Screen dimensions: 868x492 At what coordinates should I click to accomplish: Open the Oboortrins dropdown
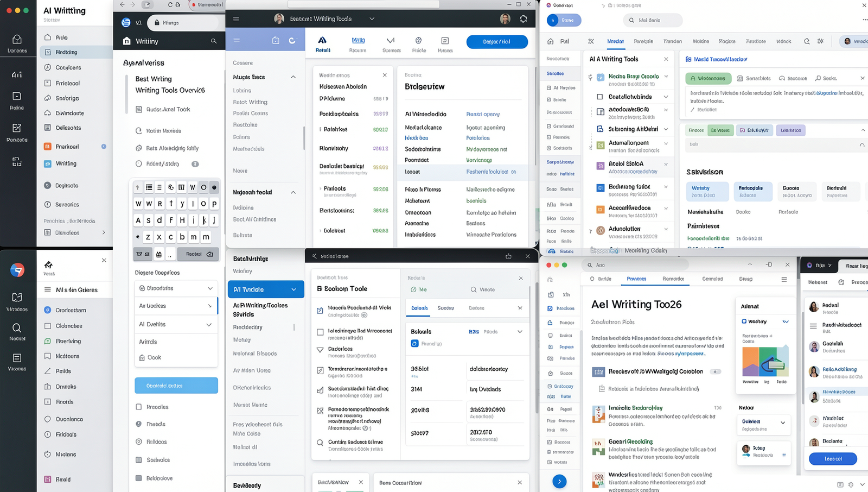tap(176, 288)
